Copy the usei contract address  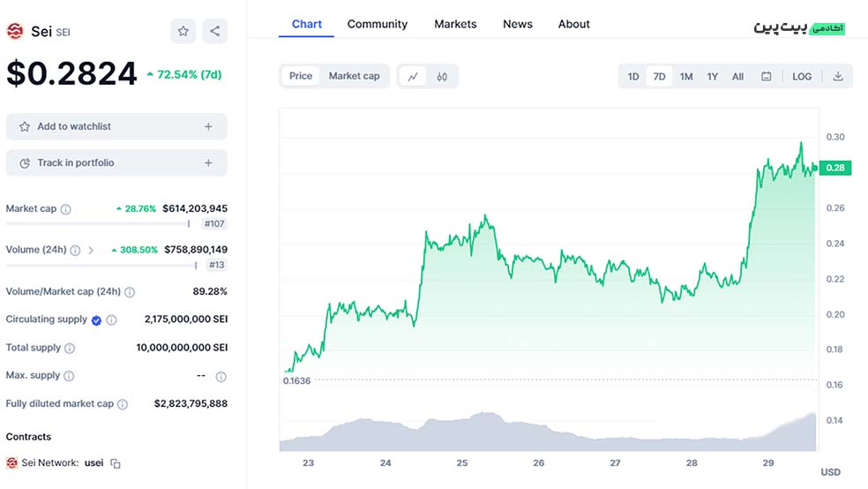(116, 463)
